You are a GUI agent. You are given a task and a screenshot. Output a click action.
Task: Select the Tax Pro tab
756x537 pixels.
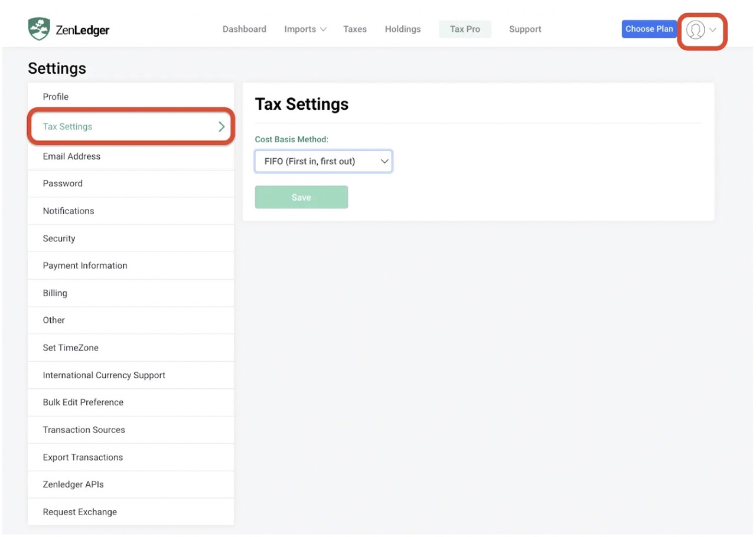click(465, 29)
